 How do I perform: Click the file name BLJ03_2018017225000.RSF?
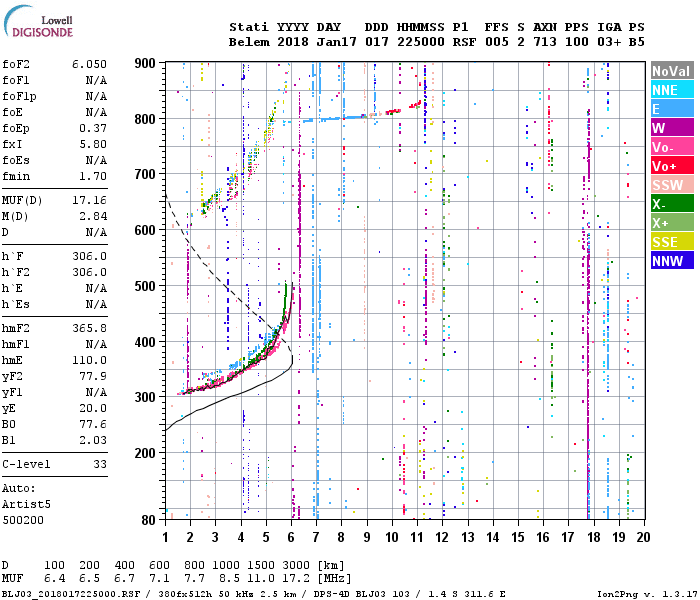tap(71, 594)
